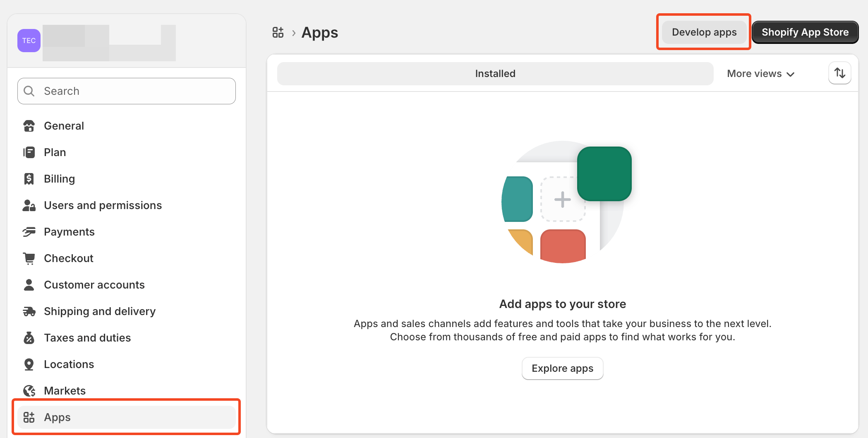Click the Explore apps button

[562, 368]
